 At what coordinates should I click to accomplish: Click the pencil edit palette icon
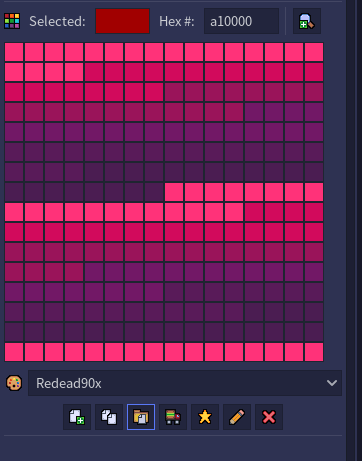coord(237,417)
